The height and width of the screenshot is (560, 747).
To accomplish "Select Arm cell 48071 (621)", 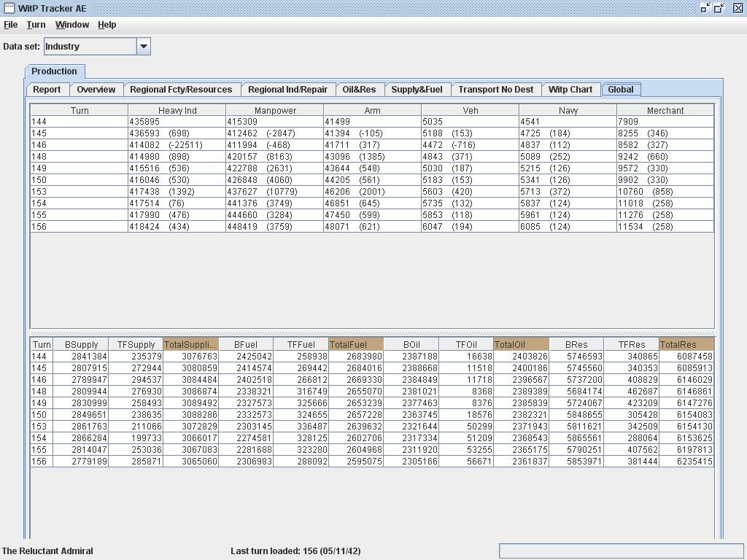I will 372,227.
